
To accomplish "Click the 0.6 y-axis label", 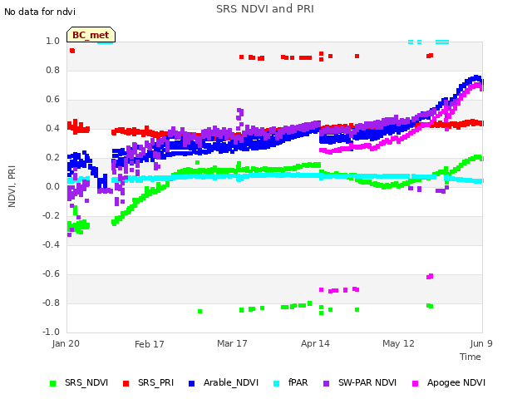I will pyautogui.click(x=53, y=100).
